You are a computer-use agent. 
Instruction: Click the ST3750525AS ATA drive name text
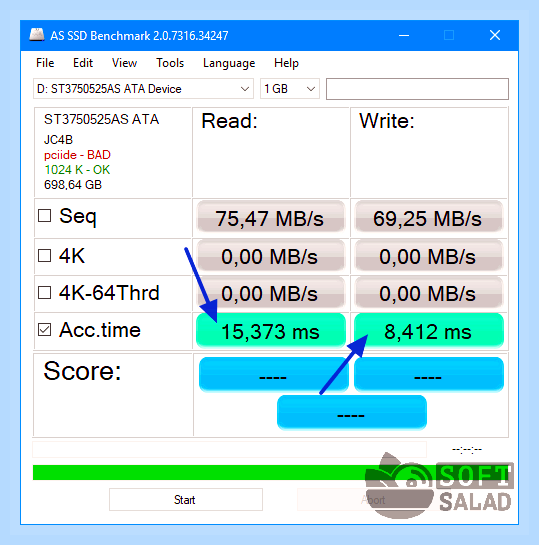pos(101,119)
